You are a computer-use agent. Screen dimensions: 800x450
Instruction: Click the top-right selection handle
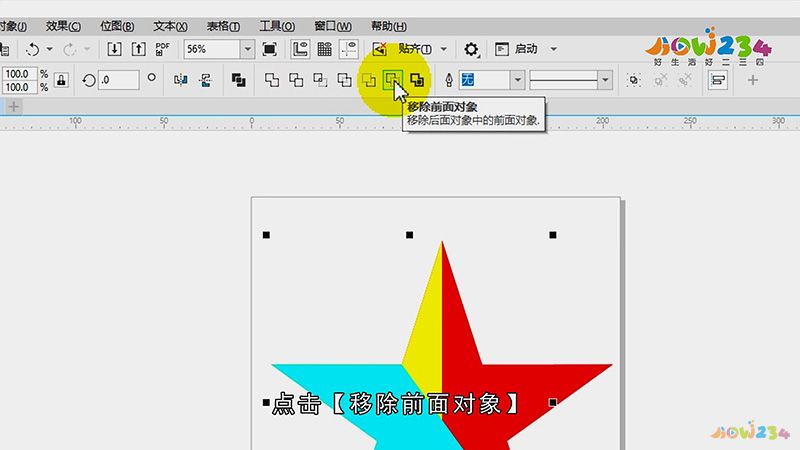pyautogui.click(x=553, y=235)
